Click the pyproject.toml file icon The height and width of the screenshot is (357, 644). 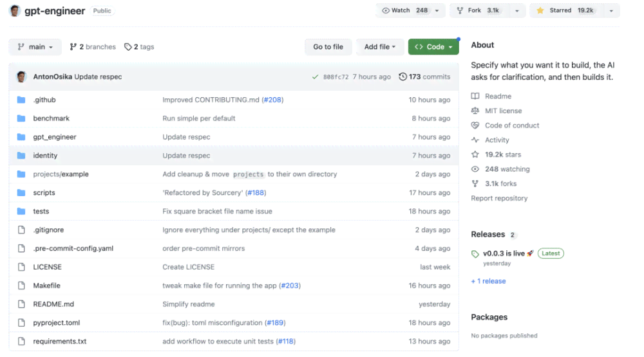pyautogui.click(x=21, y=322)
